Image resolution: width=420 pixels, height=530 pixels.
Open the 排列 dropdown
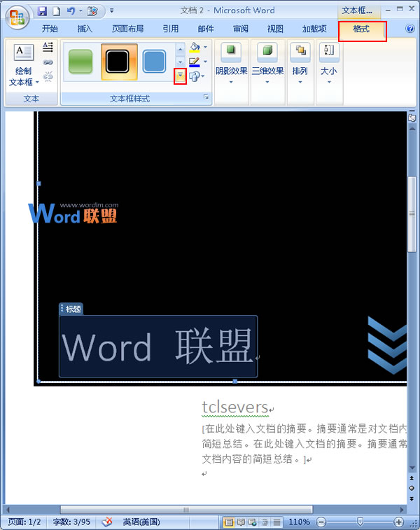tap(300, 62)
